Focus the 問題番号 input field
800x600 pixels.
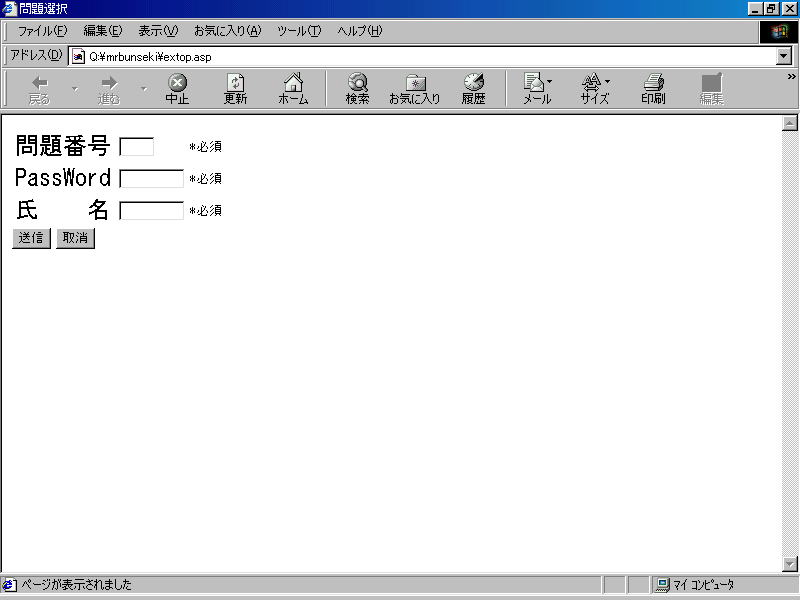pyautogui.click(x=136, y=146)
